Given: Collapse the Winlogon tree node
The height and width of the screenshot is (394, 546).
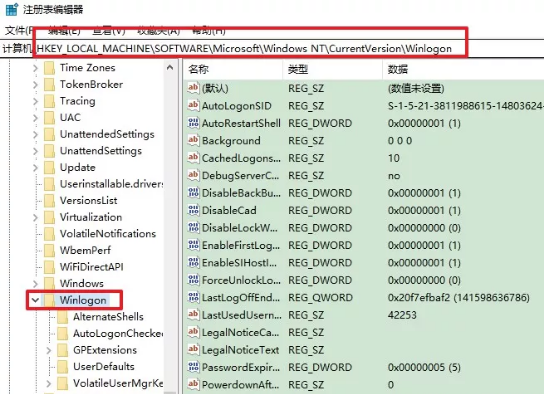Looking at the screenshot, I should click(x=35, y=300).
